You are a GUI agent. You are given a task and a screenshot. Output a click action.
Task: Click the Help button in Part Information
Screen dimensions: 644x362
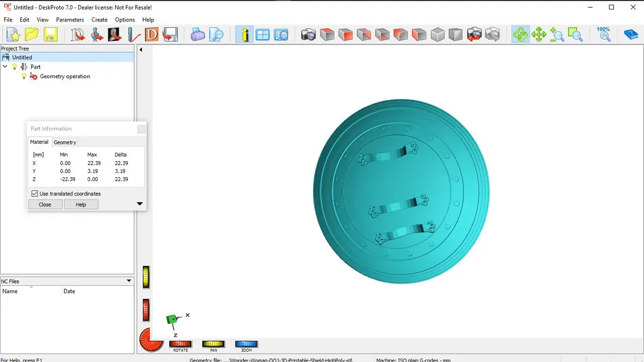pos(81,205)
